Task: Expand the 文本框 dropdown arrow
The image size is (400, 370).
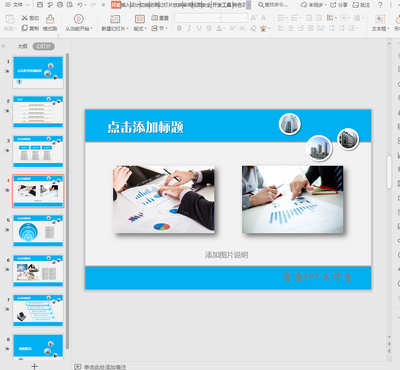Action: click(388, 29)
